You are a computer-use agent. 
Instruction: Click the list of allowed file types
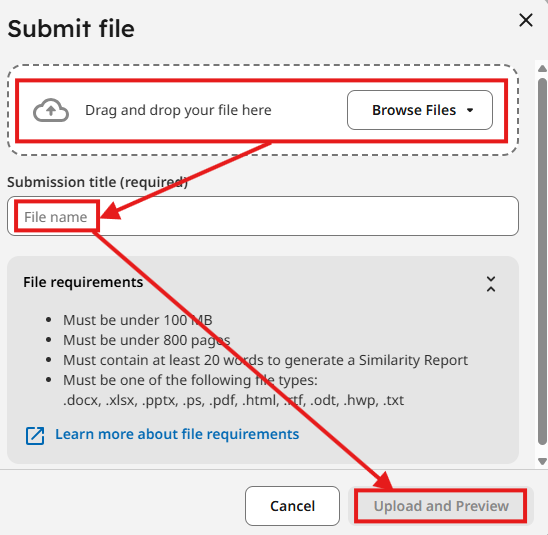pos(233,400)
